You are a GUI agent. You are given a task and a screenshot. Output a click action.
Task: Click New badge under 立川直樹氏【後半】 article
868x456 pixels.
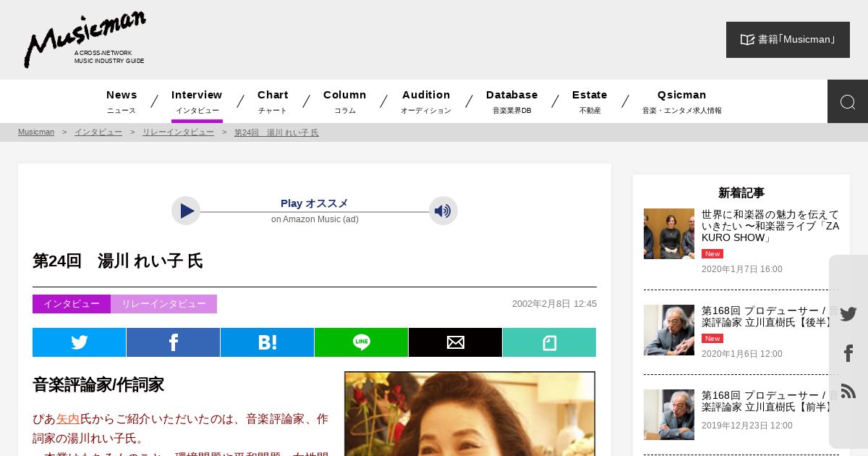pos(712,338)
